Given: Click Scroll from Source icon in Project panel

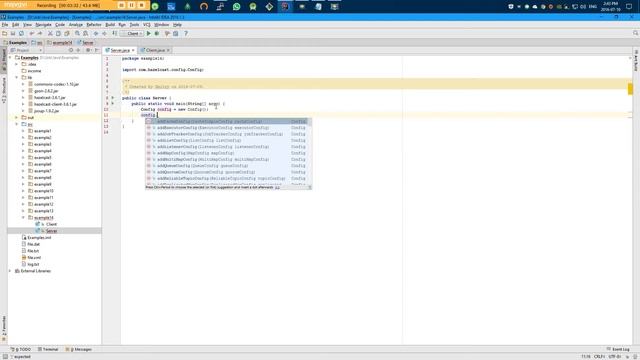Looking at the screenshot, I should [x=71, y=50].
